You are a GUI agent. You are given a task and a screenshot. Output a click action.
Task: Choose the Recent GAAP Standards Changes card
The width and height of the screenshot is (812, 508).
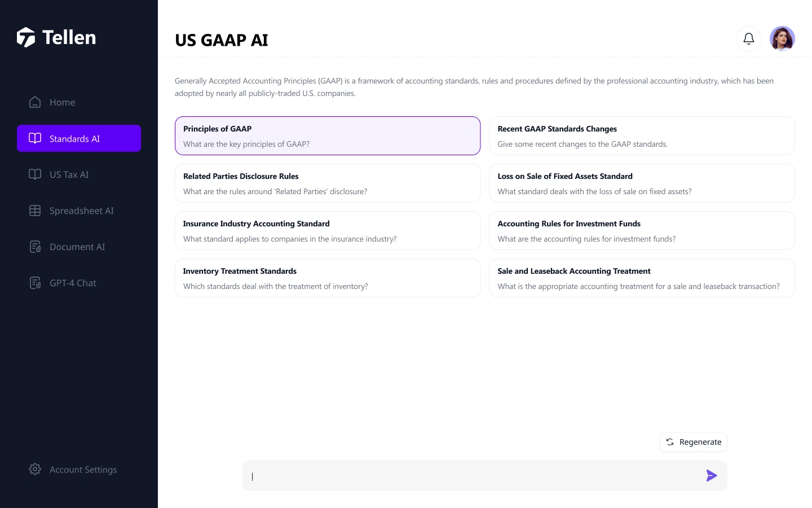click(642, 136)
